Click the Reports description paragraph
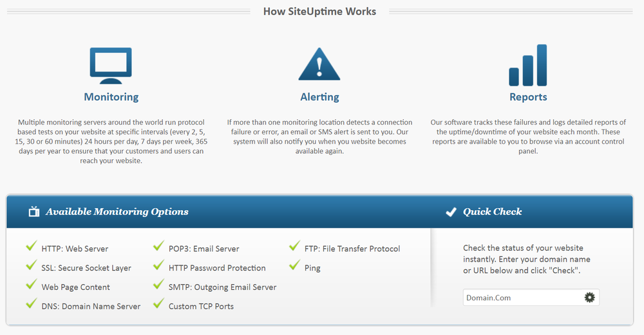644x335 pixels. pyautogui.click(x=528, y=137)
